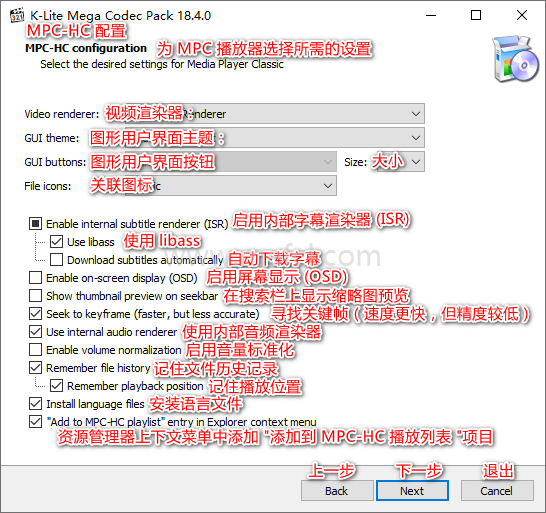Go Back to the previous step
This screenshot has width=546, height=513.
click(x=337, y=491)
